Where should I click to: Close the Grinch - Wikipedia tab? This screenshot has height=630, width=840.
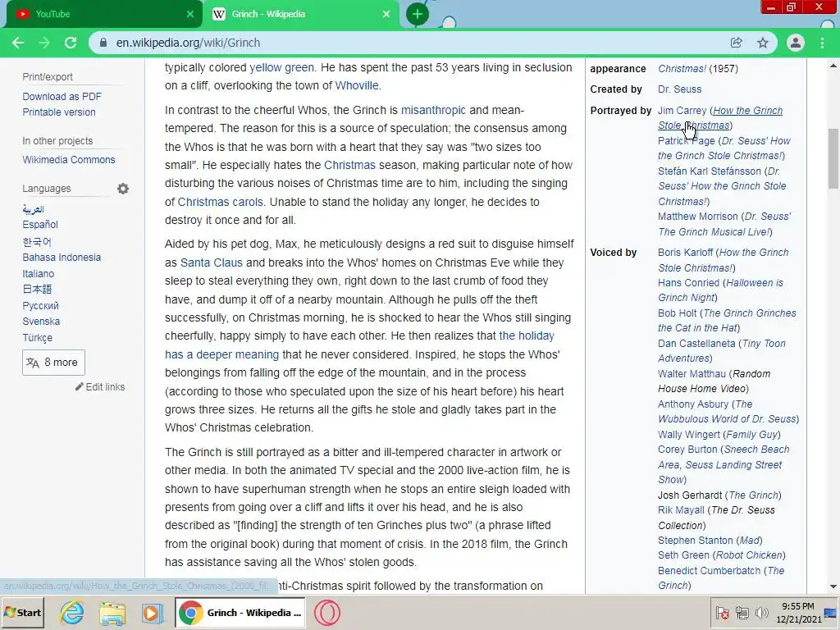tap(386, 14)
